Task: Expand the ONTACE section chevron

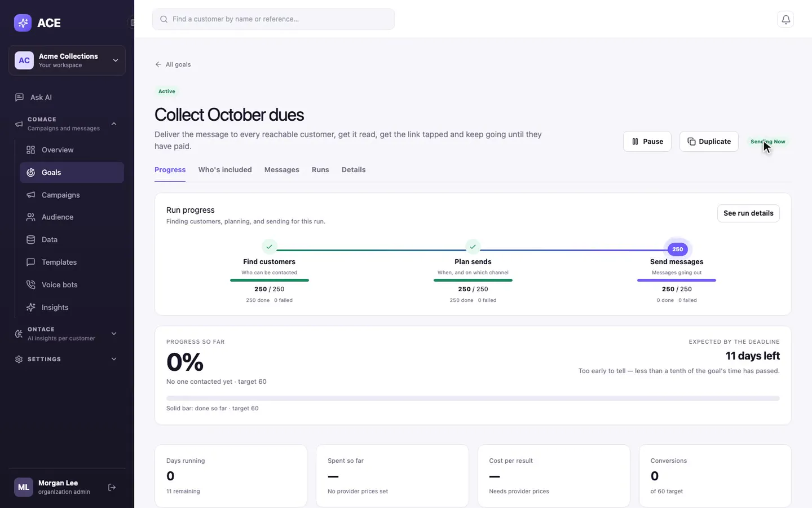Action: pyautogui.click(x=114, y=334)
